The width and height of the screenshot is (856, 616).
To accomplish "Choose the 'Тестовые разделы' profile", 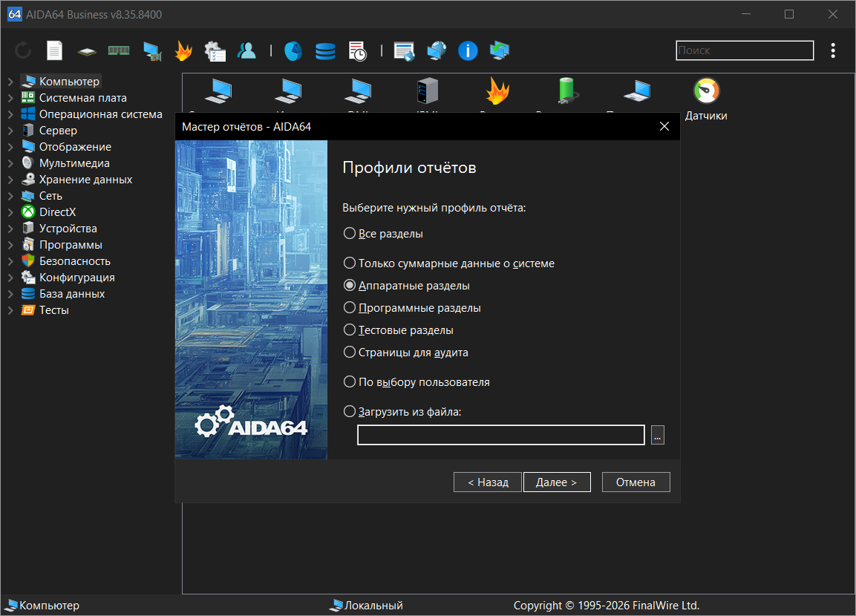I will tap(399, 330).
